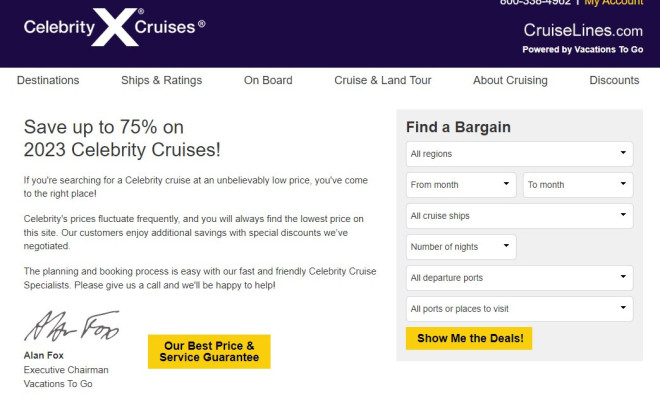Select the Discounts menu item
660x401 pixels.
click(x=614, y=80)
